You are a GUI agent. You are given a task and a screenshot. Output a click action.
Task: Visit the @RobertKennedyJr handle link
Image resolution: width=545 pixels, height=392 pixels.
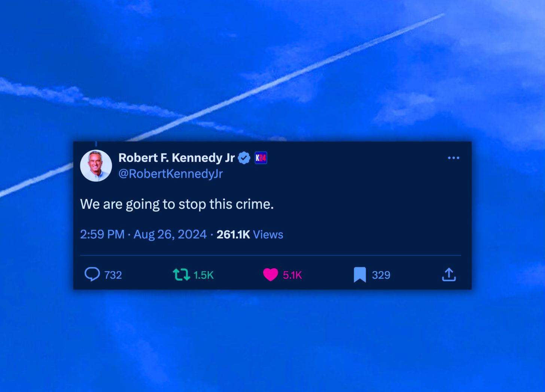[x=171, y=174]
